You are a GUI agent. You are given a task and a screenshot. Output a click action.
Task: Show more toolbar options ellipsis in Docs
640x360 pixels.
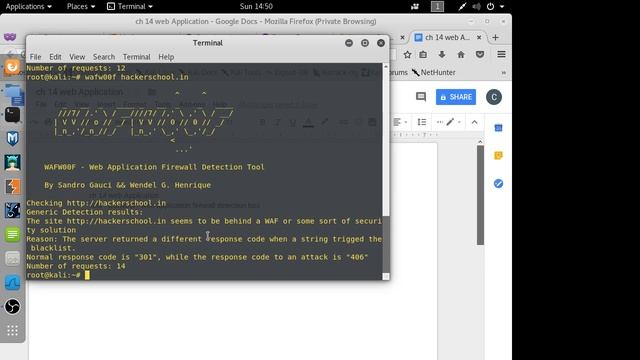coord(440,122)
